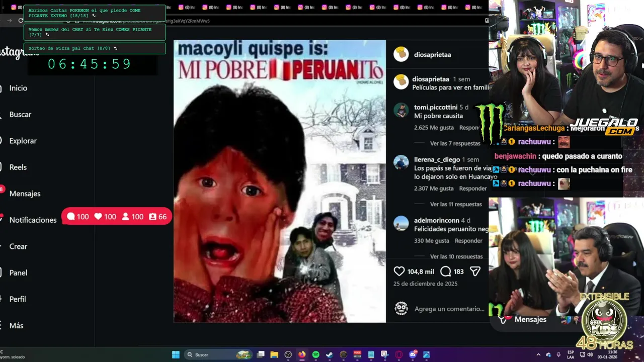
Task: Open diosaprietaa profile from post header
Action: point(432,54)
